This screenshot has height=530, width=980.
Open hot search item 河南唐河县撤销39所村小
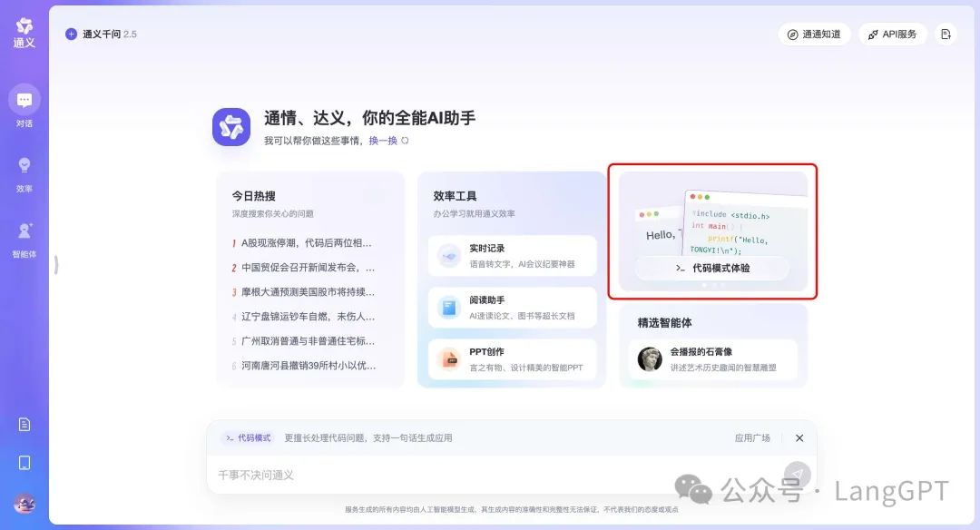303,365
